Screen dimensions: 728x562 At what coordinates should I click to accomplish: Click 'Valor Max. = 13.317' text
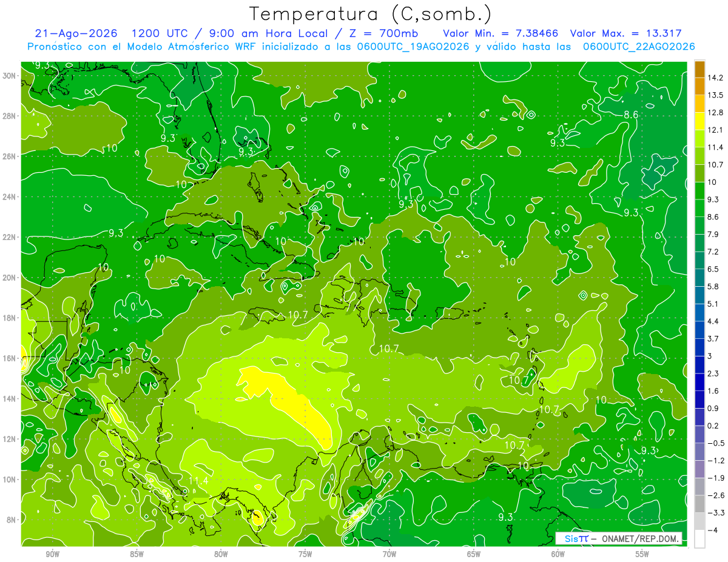625,33
